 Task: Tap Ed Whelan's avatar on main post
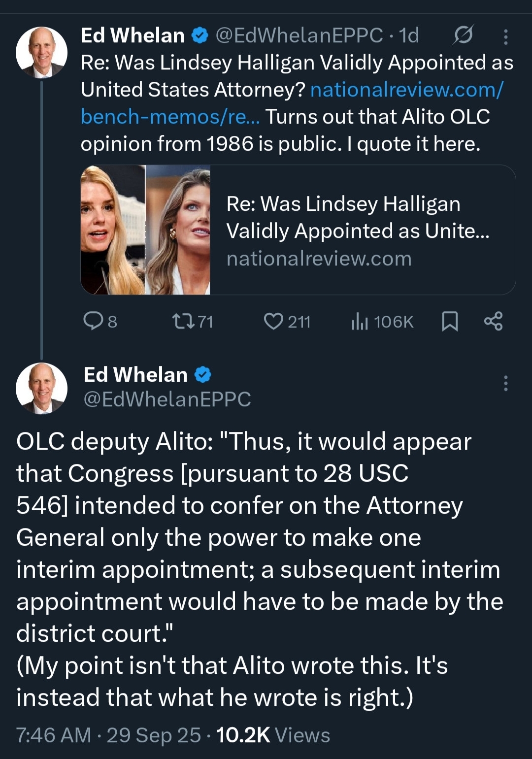pyautogui.click(x=41, y=388)
